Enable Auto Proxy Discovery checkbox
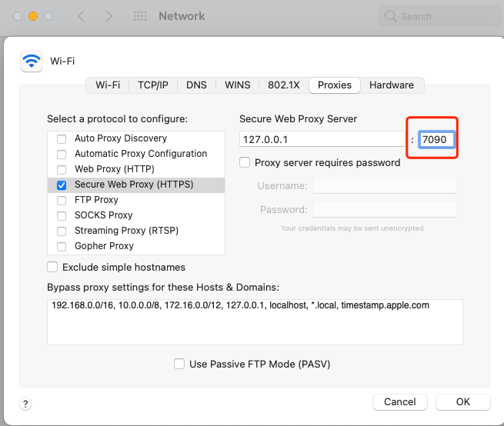The width and height of the screenshot is (504, 426). point(62,138)
